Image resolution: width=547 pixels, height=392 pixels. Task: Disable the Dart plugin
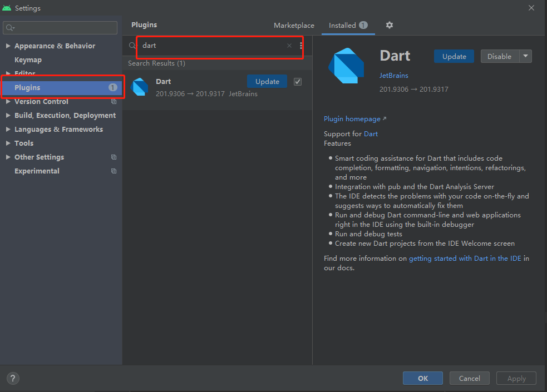[499, 56]
